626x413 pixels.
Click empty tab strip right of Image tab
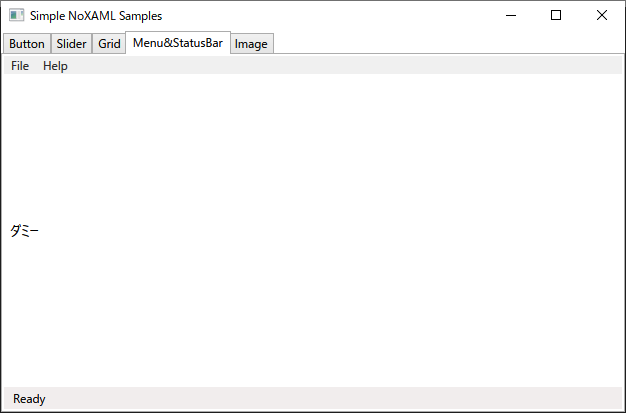tap(449, 43)
